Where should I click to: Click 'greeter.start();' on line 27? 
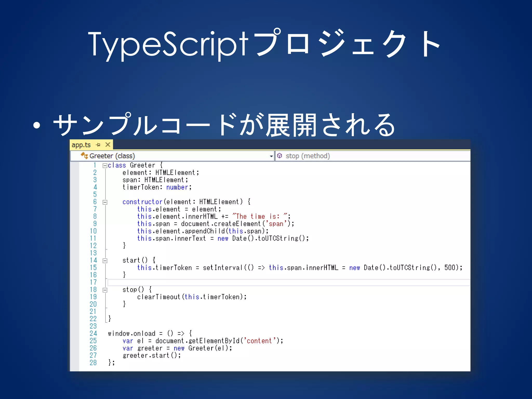click(x=152, y=355)
